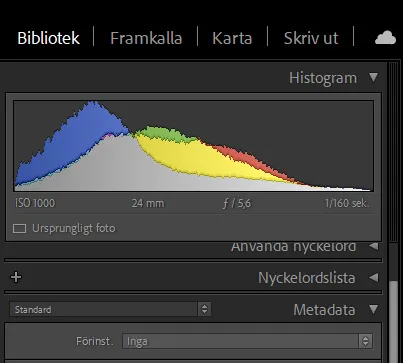Image resolution: width=403 pixels, height=363 pixels.
Task: Collapse the Metadata panel triangle
Action: [373, 309]
